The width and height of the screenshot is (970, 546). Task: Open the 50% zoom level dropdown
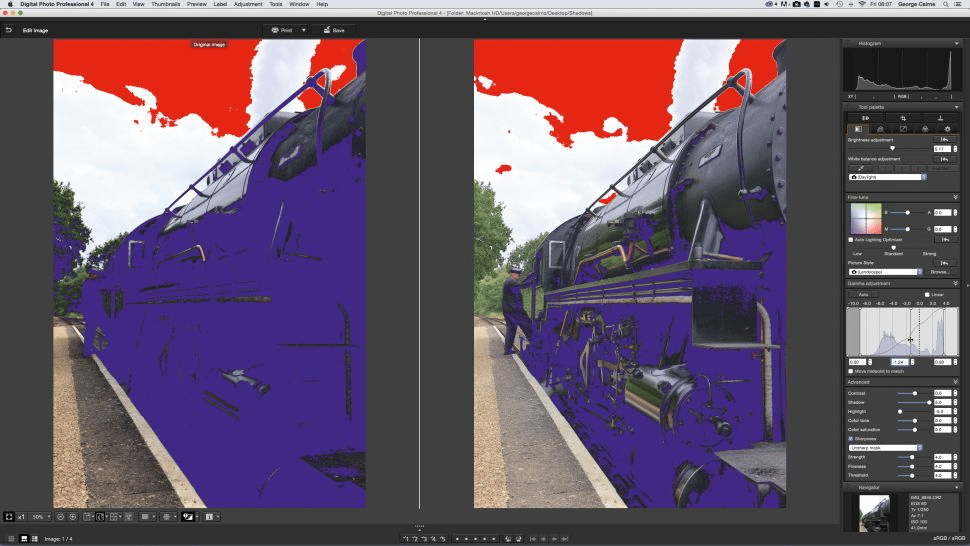pos(41,516)
